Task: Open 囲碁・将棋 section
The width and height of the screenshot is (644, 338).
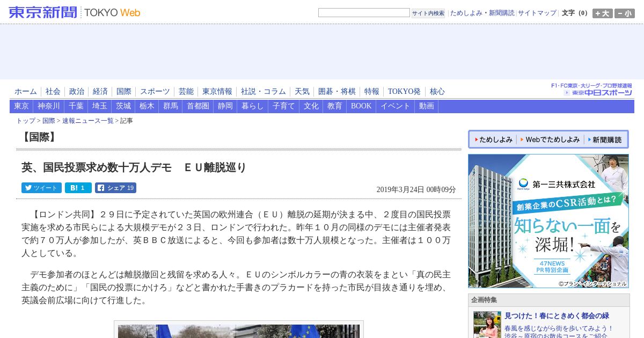Action: click(x=337, y=92)
